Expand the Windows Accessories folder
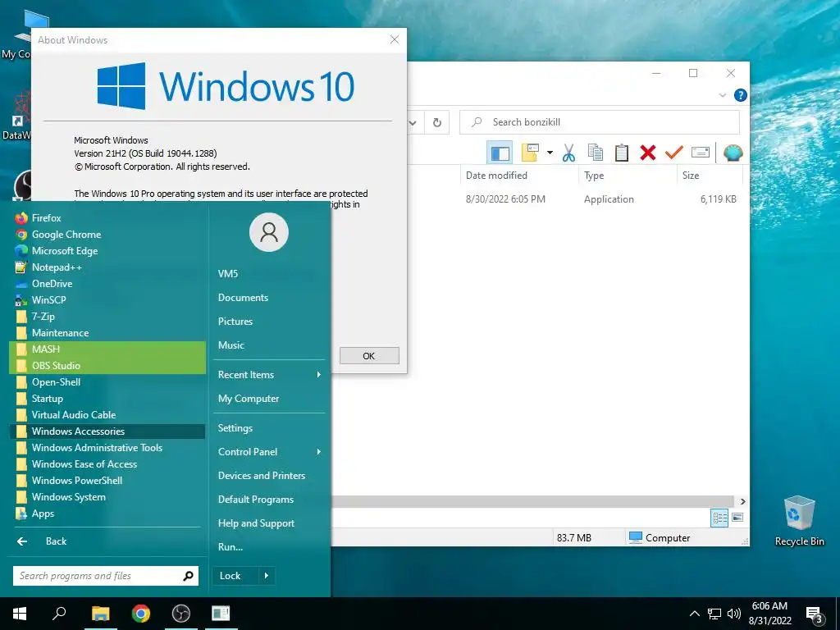The height and width of the screenshot is (630, 840). 107,431
